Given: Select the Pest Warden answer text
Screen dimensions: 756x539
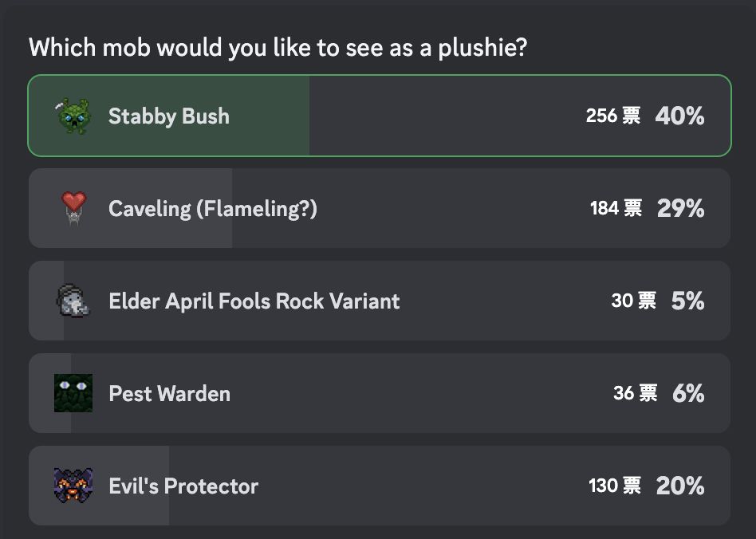Looking at the screenshot, I should click(170, 393).
